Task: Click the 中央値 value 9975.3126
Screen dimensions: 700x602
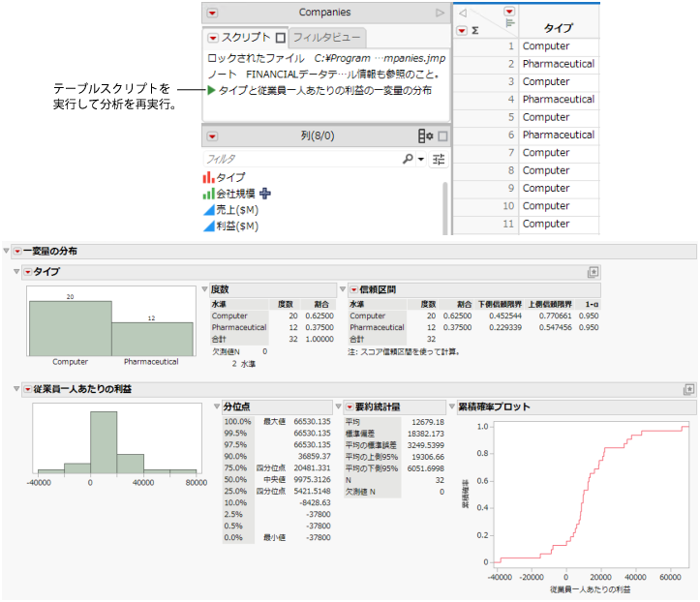Action: (312, 479)
